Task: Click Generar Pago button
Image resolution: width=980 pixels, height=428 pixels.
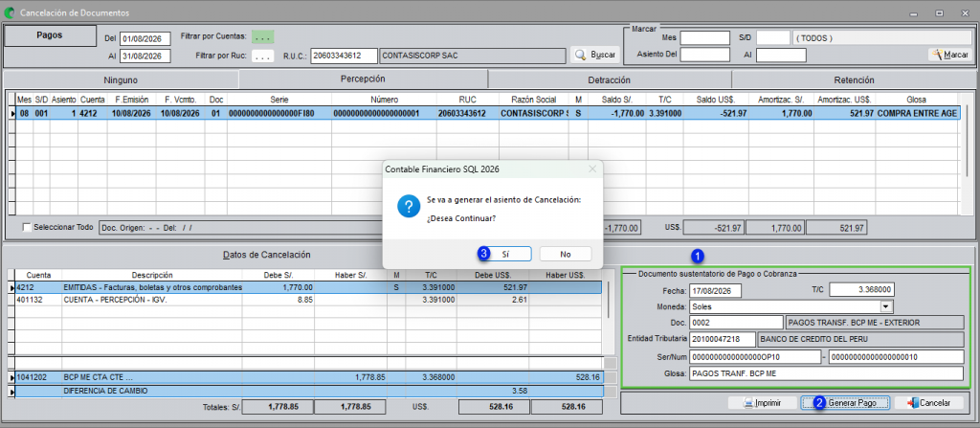Action: click(x=846, y=403)
